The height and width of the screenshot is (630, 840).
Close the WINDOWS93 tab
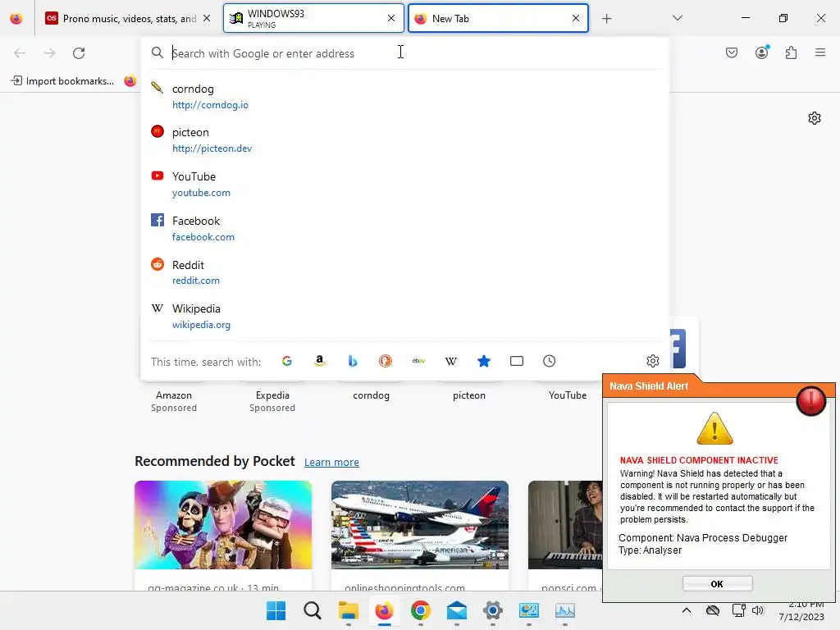coord(391,18)
